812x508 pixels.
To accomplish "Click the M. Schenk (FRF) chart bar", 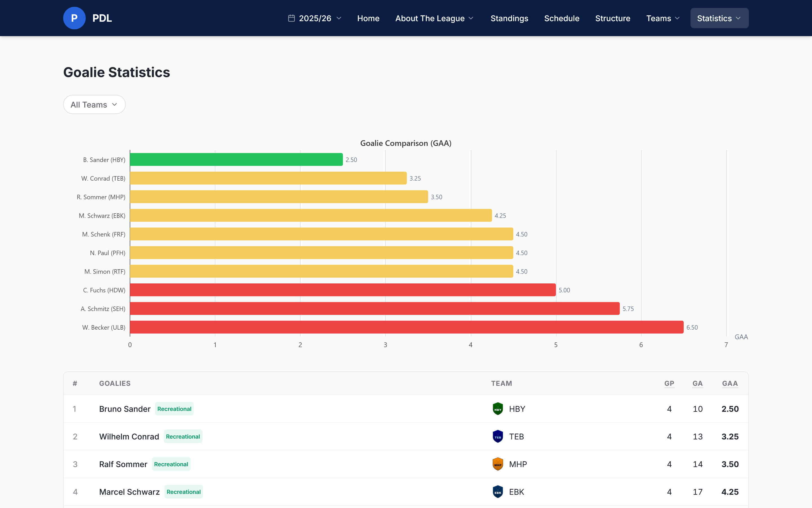I will (x=321, y=234).
